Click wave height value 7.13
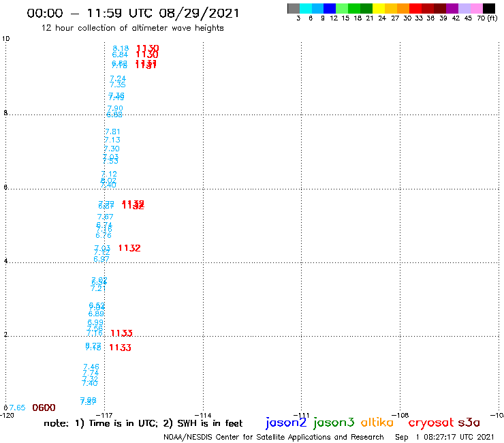 coord(112,140)
